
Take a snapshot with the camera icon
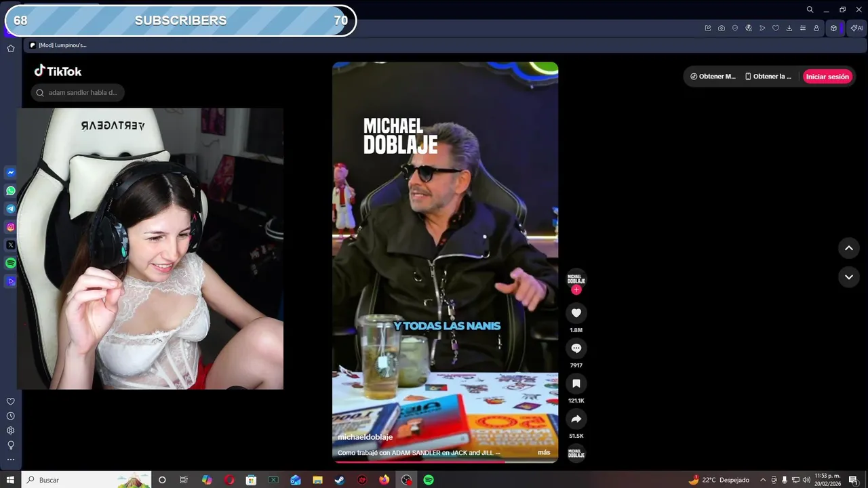tap(722, 28)
